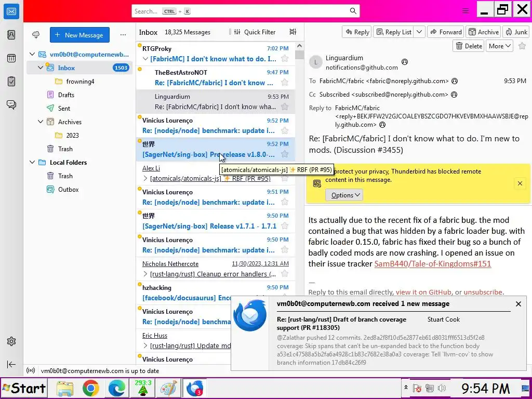Reply to the open message
The image size is (532, 399).
click(x=356, y=32)
